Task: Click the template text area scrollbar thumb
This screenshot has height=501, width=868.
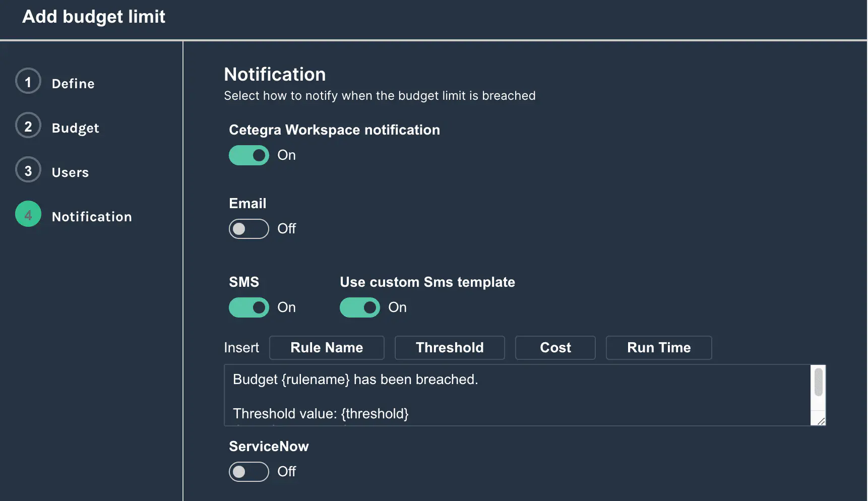Action: click(819, 382)
